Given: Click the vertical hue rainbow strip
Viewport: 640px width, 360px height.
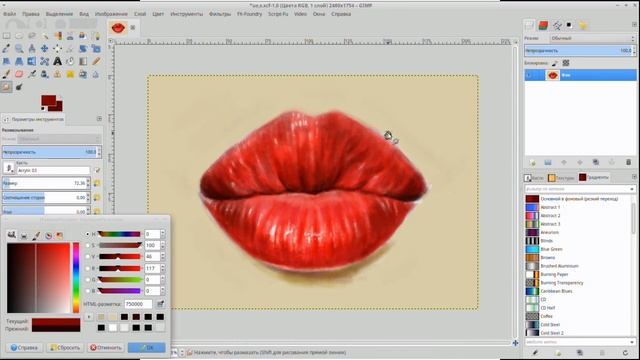Looking at the screenshot, I should [76, 278].
